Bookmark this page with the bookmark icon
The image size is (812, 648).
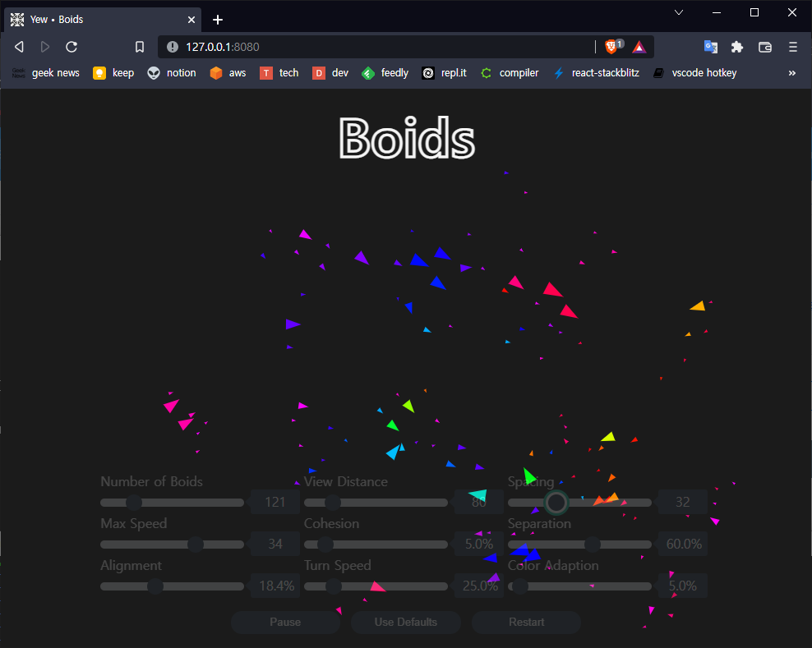[x=140, y=47]
